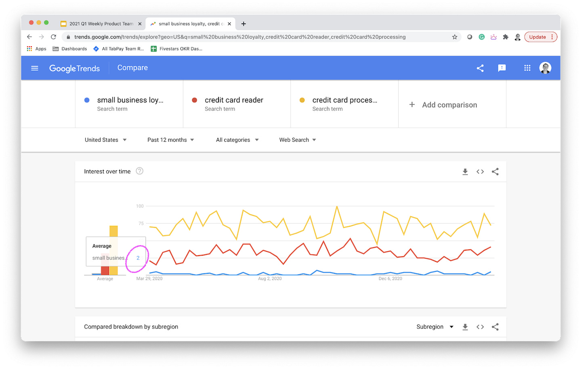Open the Google Trends hamburger menu
588x371 pixels.
point(35,68)
